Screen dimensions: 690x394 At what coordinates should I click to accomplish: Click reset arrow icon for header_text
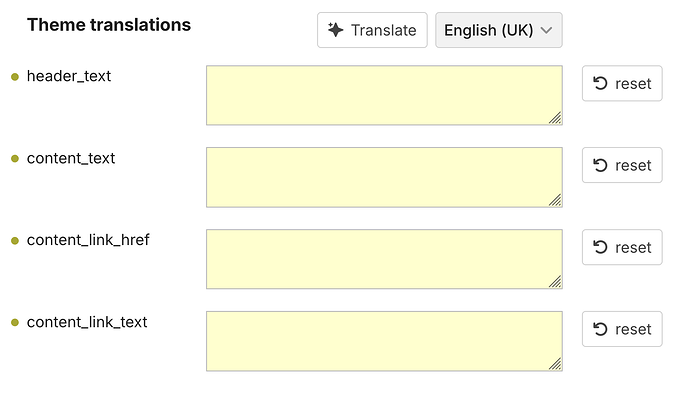(x=600, y=83)
